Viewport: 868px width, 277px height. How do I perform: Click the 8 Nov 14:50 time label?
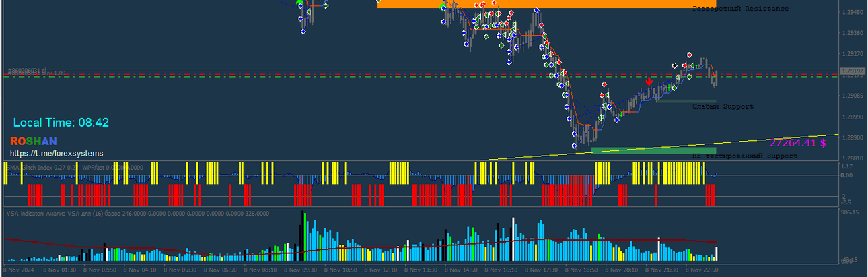tap(461, 270)
